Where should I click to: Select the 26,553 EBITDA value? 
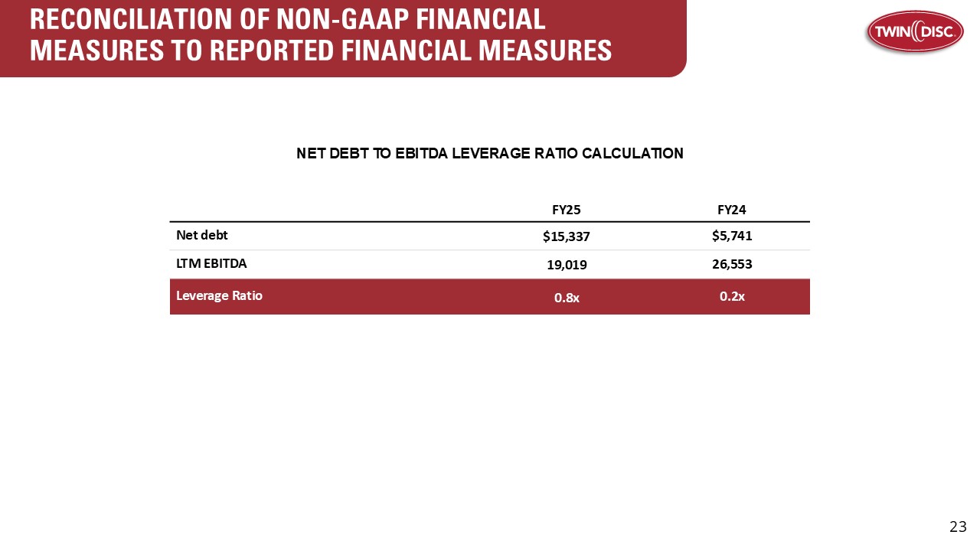pyautogui.click(x=732, y=264)
